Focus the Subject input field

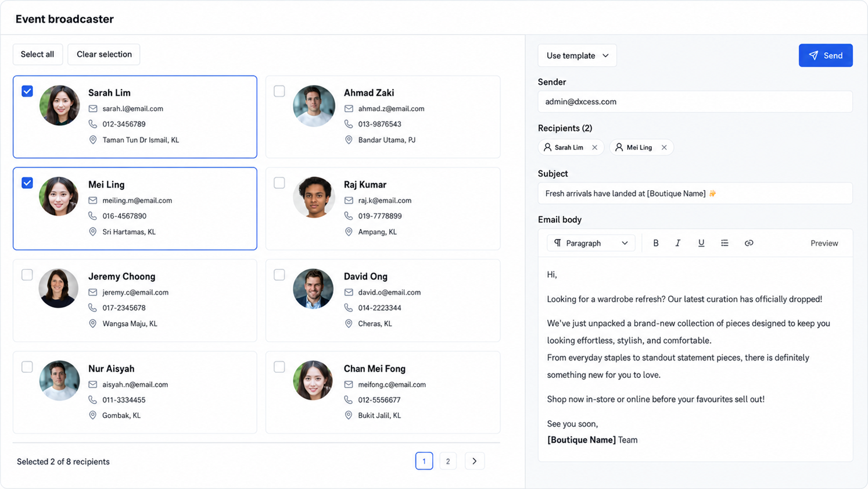click(695, 194)
